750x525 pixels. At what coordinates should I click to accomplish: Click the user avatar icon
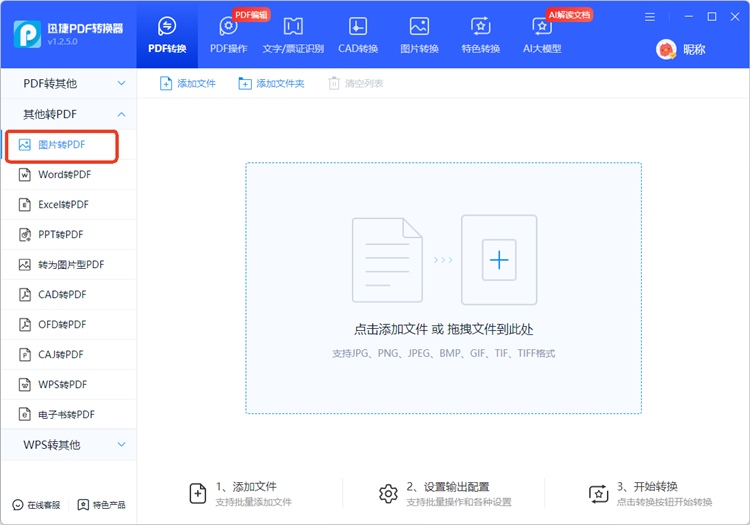point(666,49)
